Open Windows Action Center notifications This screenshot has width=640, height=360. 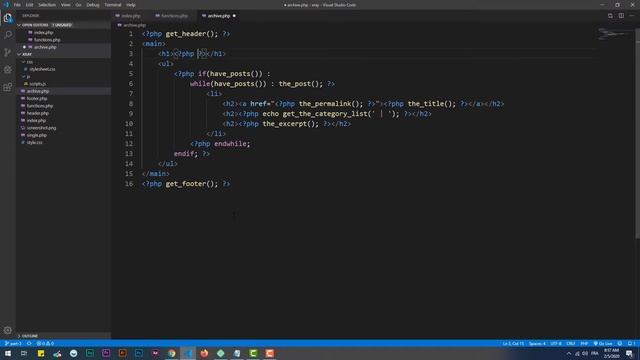point(629,353)
